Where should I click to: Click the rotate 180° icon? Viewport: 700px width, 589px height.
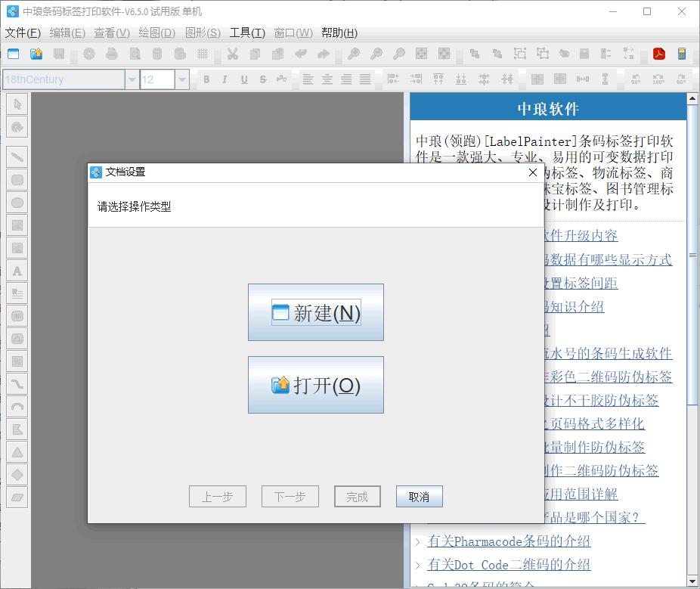[658, 79]
